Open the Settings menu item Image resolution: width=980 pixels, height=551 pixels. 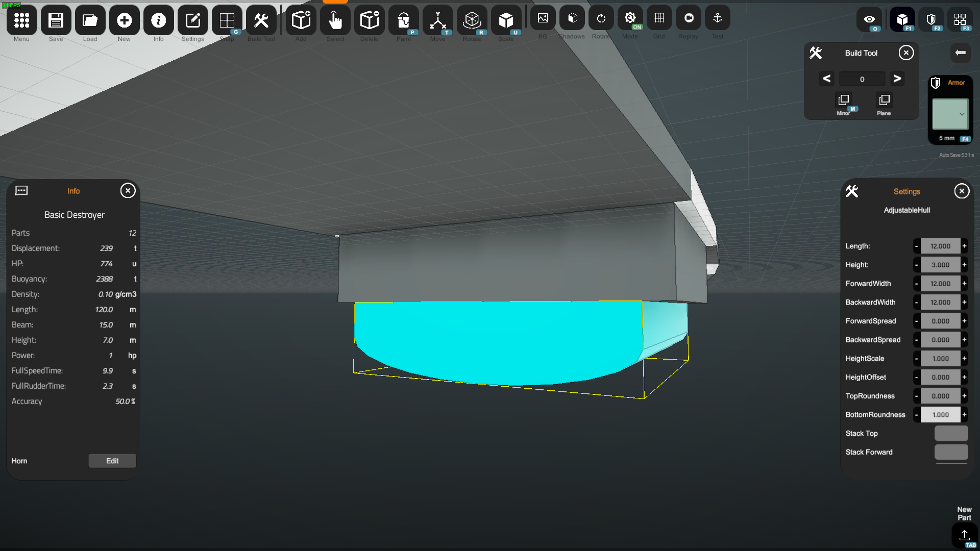click(192, 21)
